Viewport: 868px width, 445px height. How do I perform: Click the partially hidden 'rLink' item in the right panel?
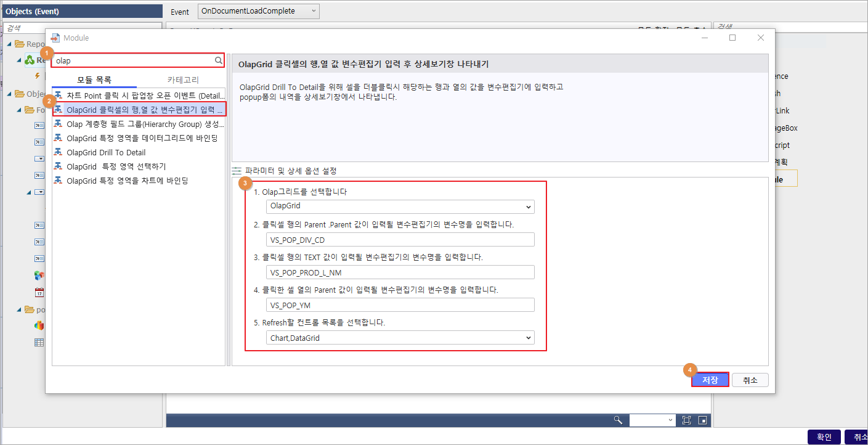(784, 110)
